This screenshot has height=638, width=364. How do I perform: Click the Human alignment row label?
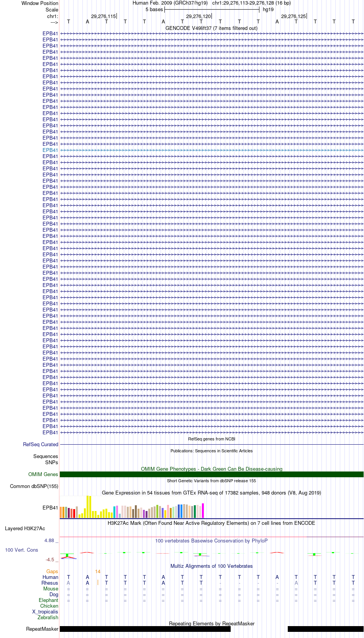coord(50,577)
